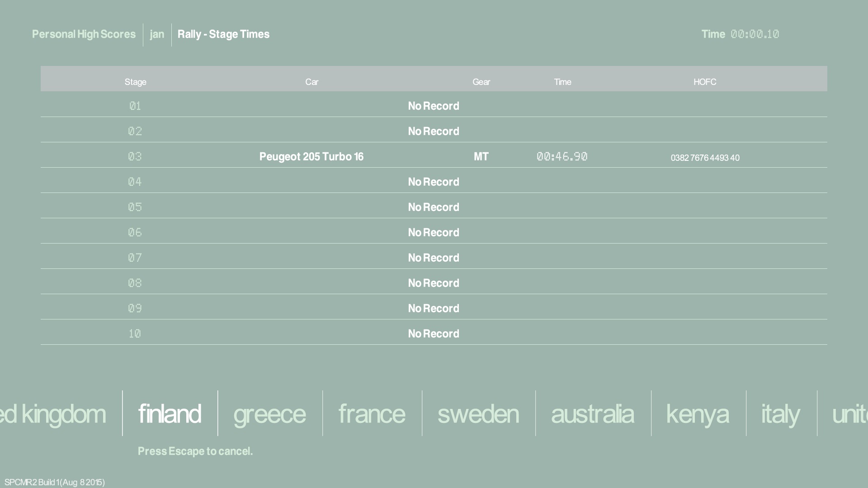
Task: Open the france stage times
Action: (x=372, y=414)
